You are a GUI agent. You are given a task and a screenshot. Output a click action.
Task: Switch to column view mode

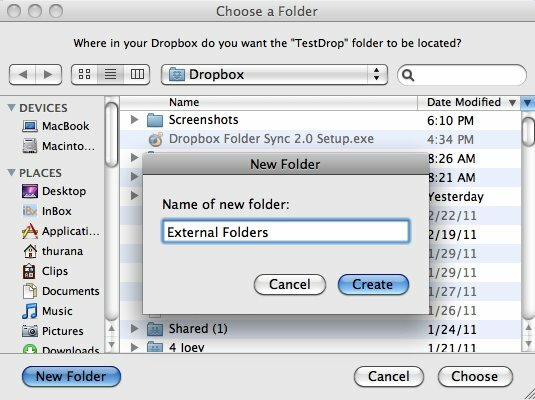137,74
